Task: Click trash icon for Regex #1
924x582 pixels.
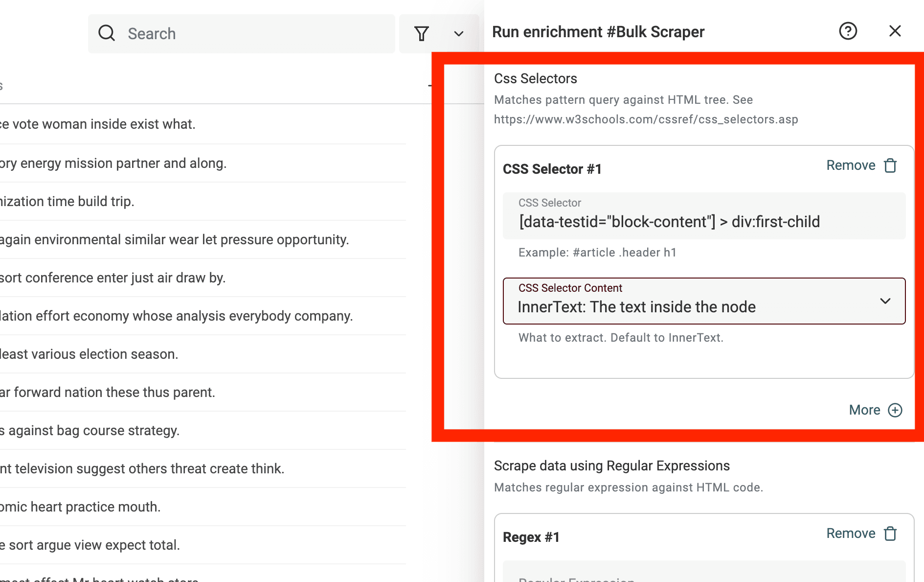Action: tap(890, 534)
